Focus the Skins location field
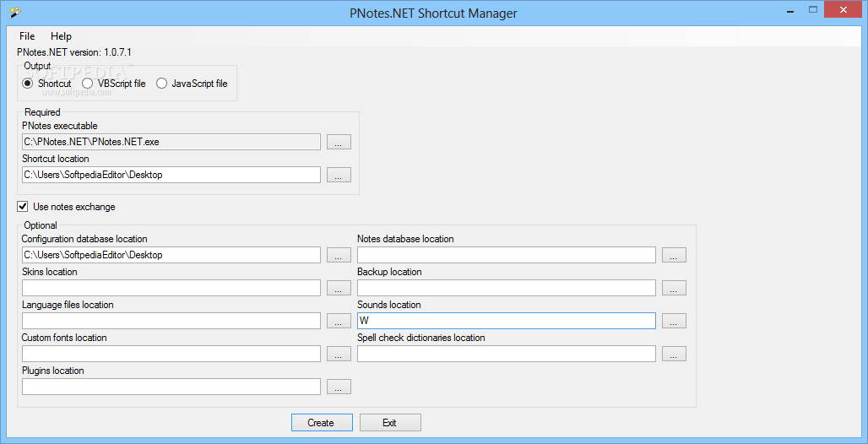Image resolution: width=868 pixels, height=444 pixels. click(x=171, y=288)
